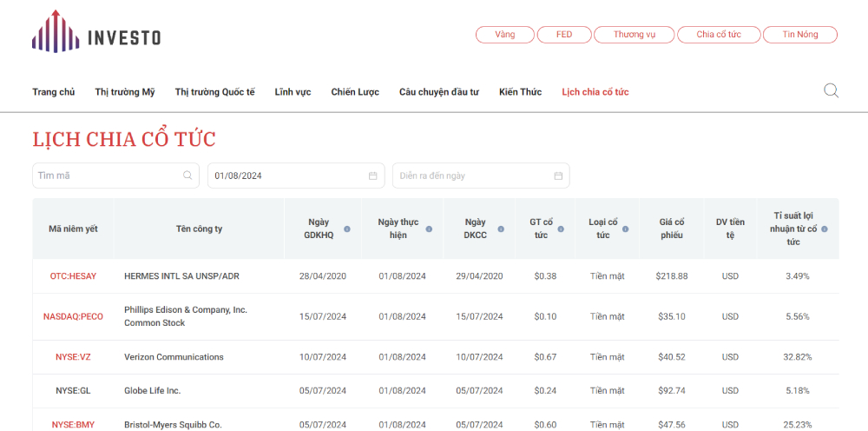Viewport: 868px width, 431px height.
Task: Open Thị trường Mỹ menu
Action: point(124,92)
